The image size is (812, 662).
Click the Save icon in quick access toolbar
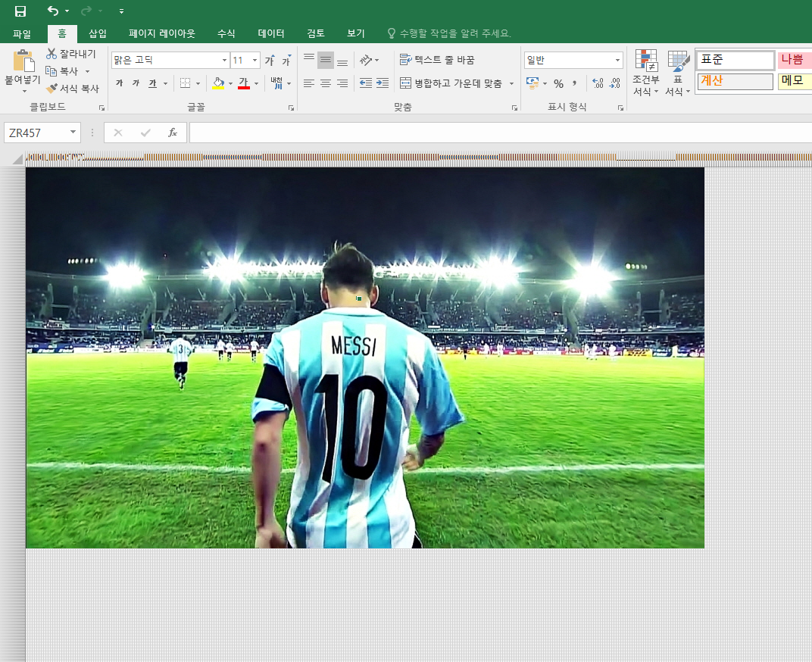(20, 11)
